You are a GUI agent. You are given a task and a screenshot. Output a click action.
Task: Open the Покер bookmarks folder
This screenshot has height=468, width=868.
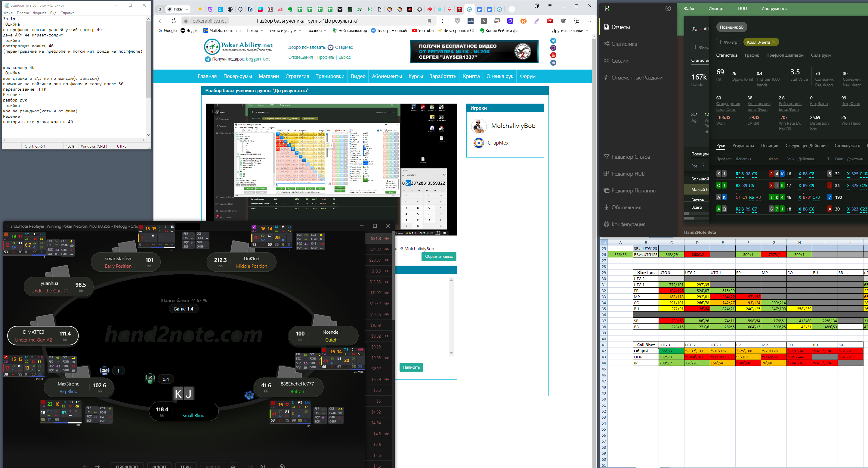point(255,30)
